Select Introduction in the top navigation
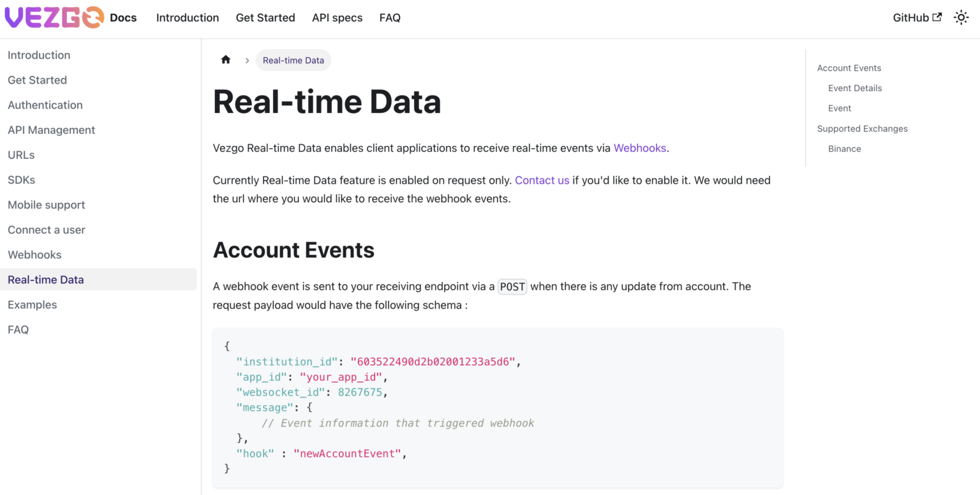This screenshot has width=980, height=495. (187, 17)
